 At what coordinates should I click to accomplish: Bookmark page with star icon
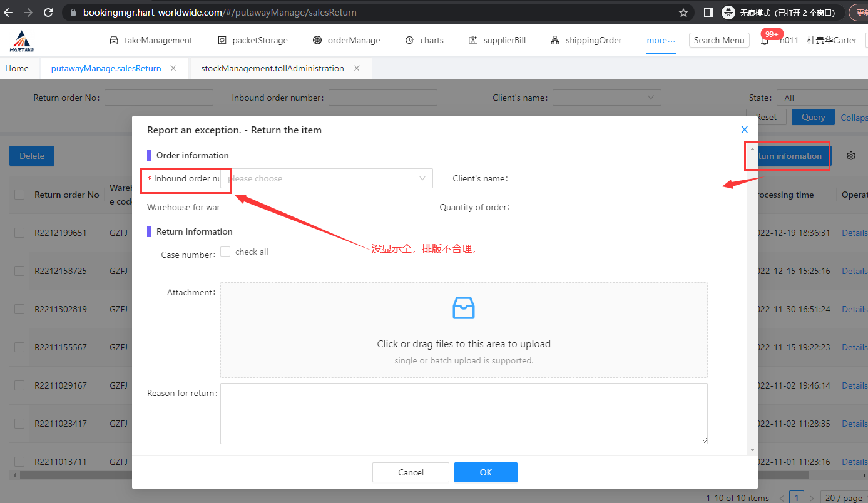pyautogui.click(x=683, y=13)
